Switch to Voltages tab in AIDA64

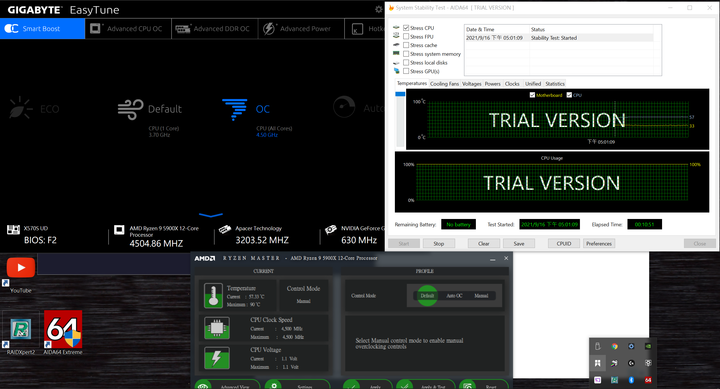click(x=472, y=84)
